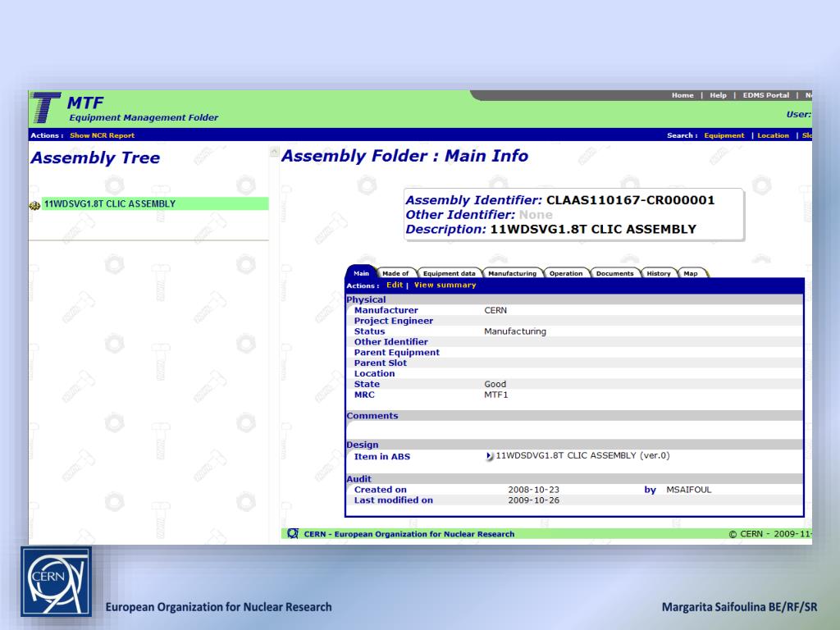840x630 pixels.
Task: Click the Equipment Management Folder subtitle
Action: click(x=144, y=118)
